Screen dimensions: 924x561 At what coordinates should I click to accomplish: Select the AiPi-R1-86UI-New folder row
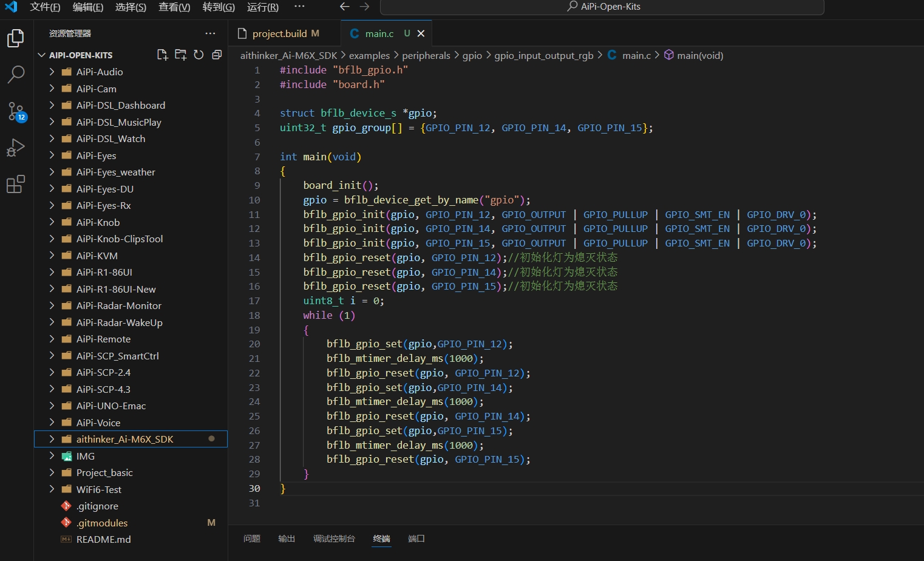[131, 289]
